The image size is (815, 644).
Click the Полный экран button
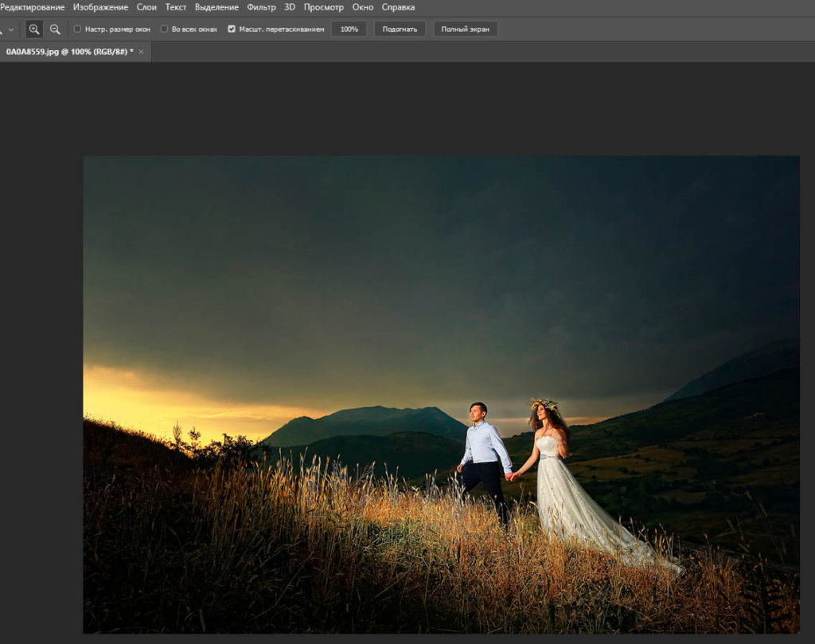click(465, 29)
